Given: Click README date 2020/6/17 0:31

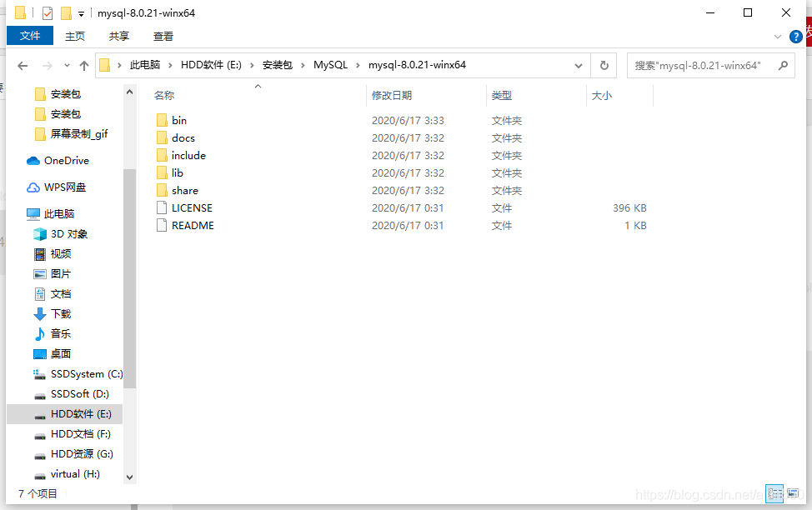Looking at the screenshot, I should [x=408, y=226].
